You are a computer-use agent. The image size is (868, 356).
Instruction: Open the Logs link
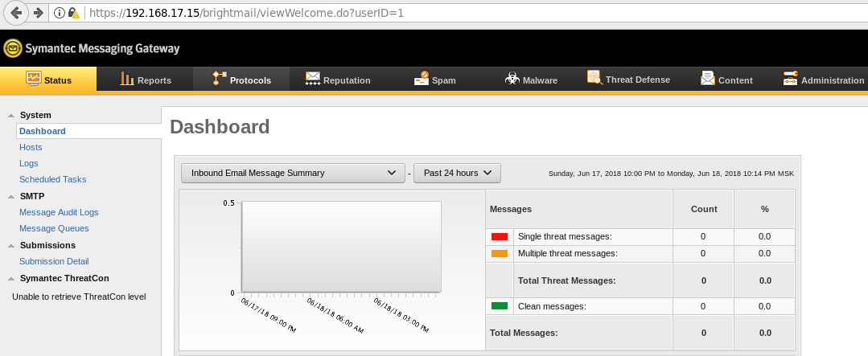coord(28,163)
